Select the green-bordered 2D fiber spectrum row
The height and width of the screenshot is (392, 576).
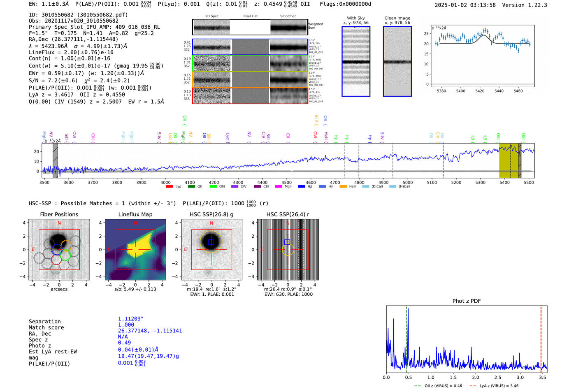pos(250,63)
